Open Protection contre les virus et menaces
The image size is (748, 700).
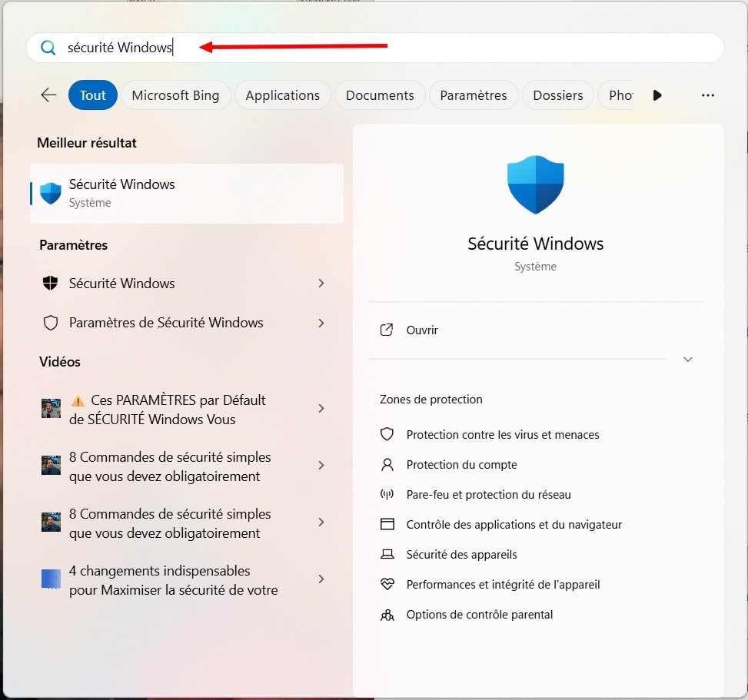tap(502, 435)
